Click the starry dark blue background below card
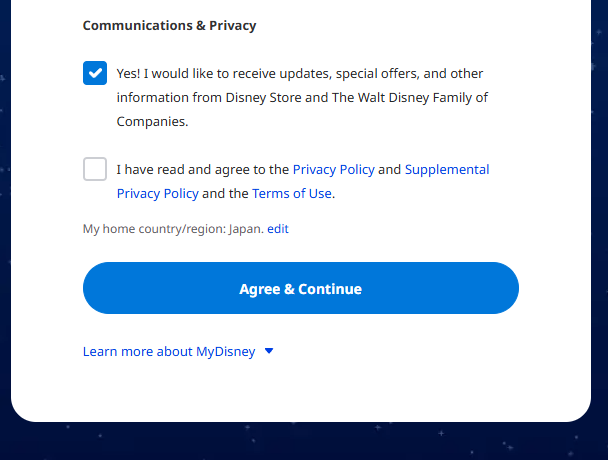 [x=304, y=442]
